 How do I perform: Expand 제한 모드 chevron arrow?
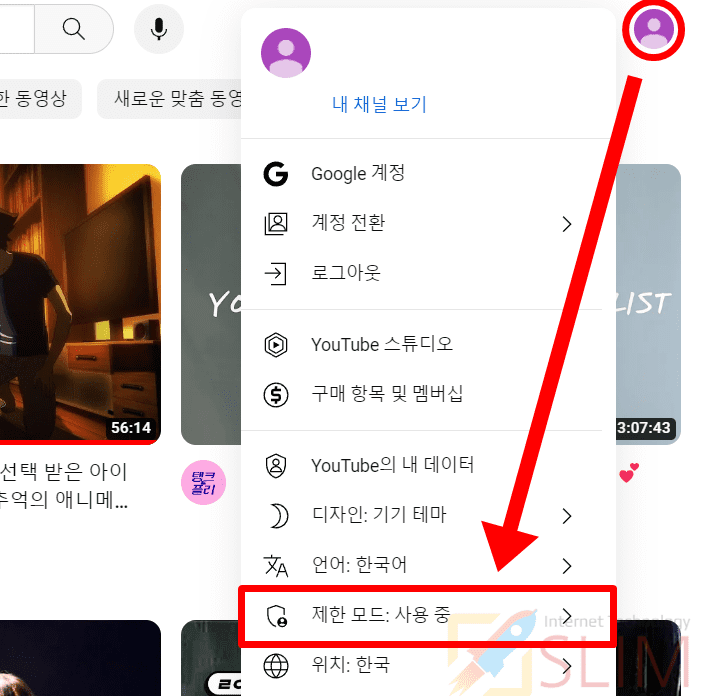point(567,616)
